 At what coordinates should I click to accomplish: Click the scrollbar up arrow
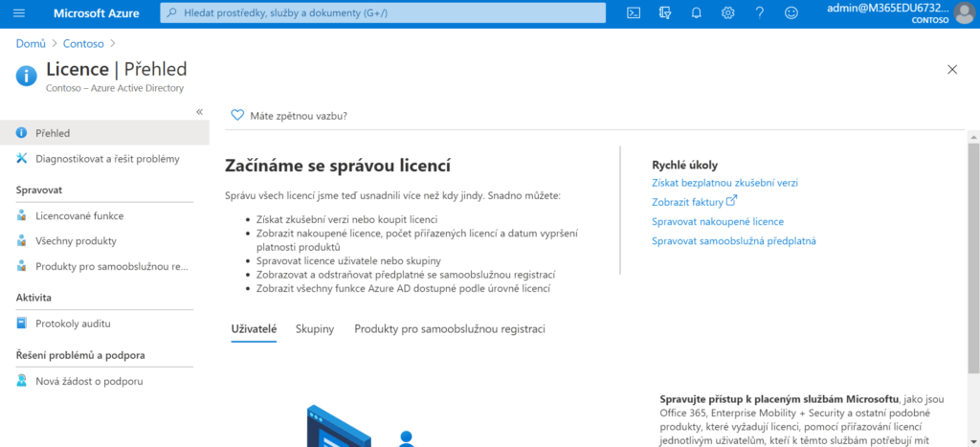(x=973, y=136)
